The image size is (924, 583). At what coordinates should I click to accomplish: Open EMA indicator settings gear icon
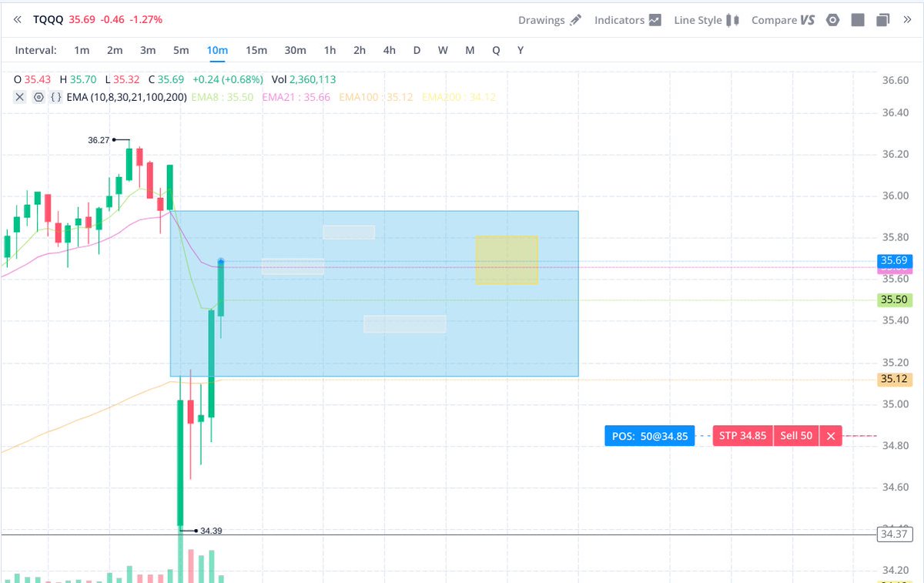[x=38, y=97]
